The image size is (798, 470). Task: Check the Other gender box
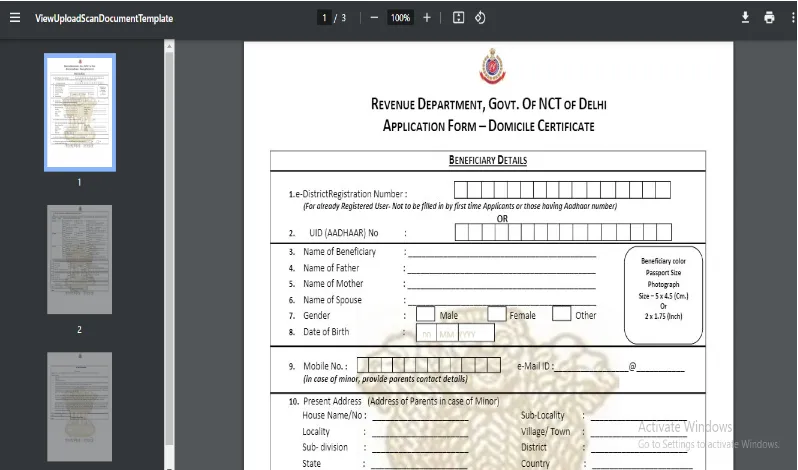562,314
